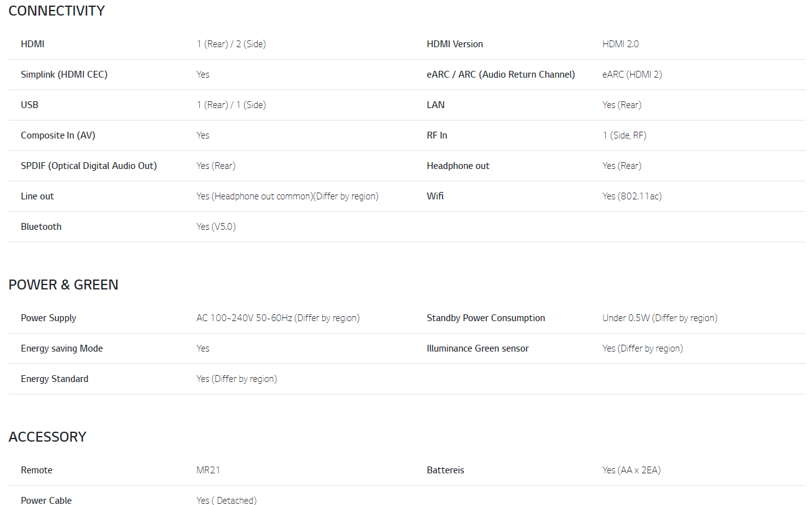
Task: Click the Standby Power Consumption label
Action: point(485,318)
